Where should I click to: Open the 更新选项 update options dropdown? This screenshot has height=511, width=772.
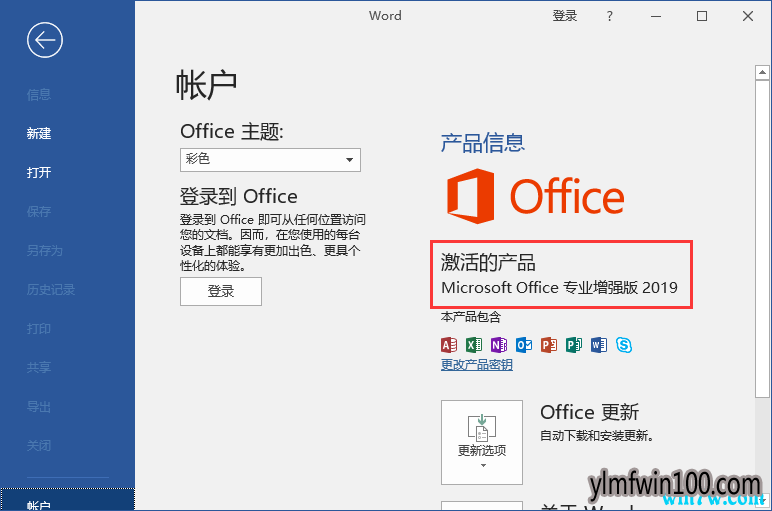pyautogui.click(x=482, y=442)
